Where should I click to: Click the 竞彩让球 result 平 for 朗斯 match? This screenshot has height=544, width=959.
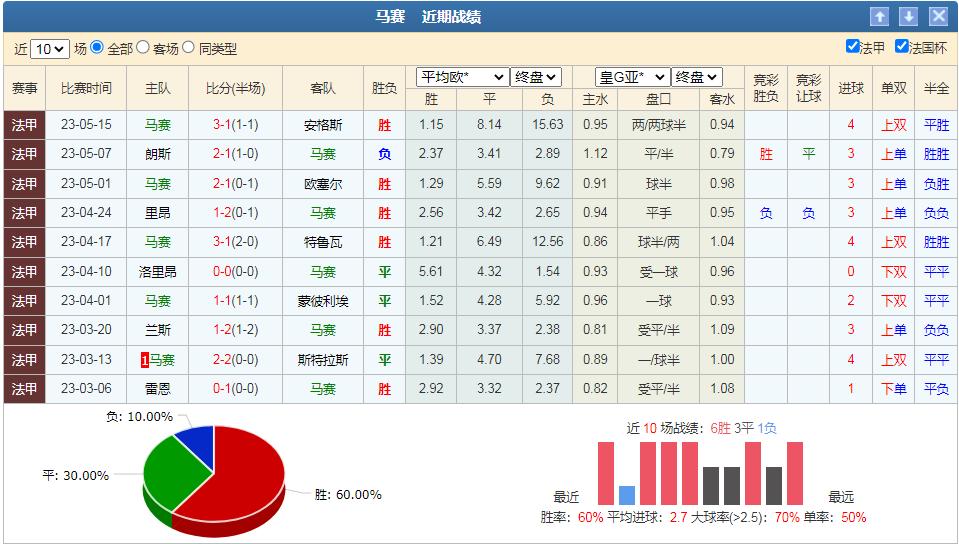point(809,154)
